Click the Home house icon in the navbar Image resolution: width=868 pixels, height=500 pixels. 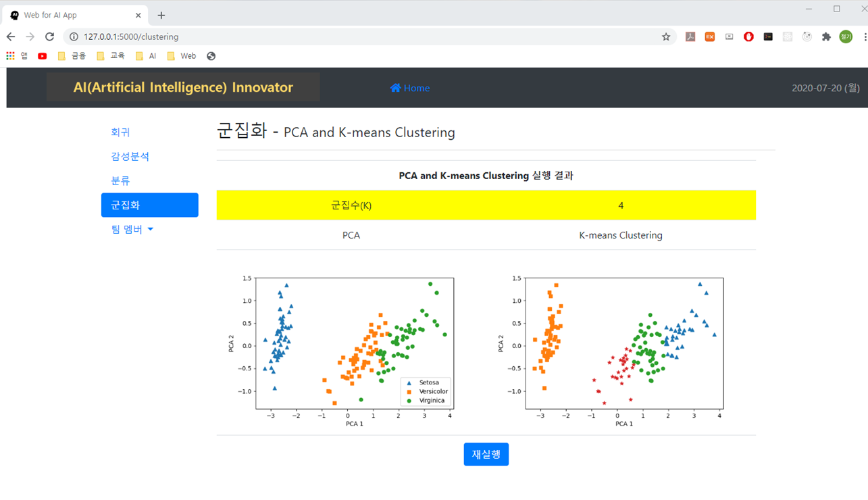(395, 88)
